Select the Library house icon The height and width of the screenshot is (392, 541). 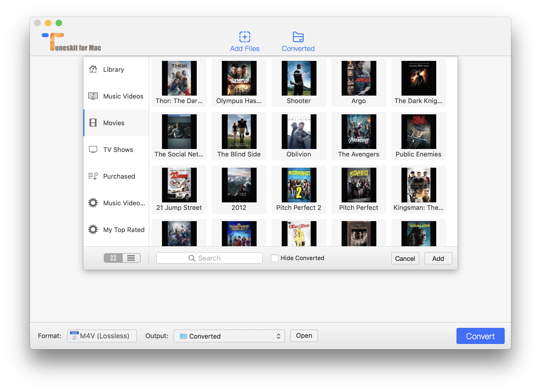pos(93,69)
